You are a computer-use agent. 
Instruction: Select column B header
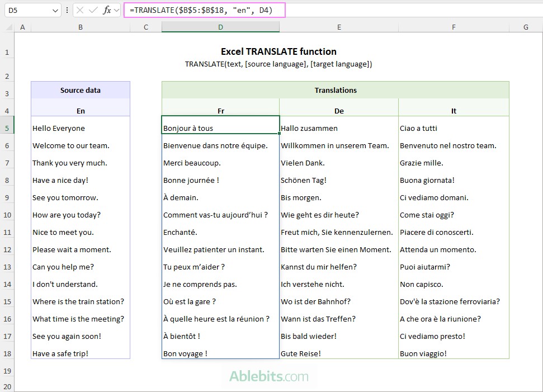[x=81, y=27]
